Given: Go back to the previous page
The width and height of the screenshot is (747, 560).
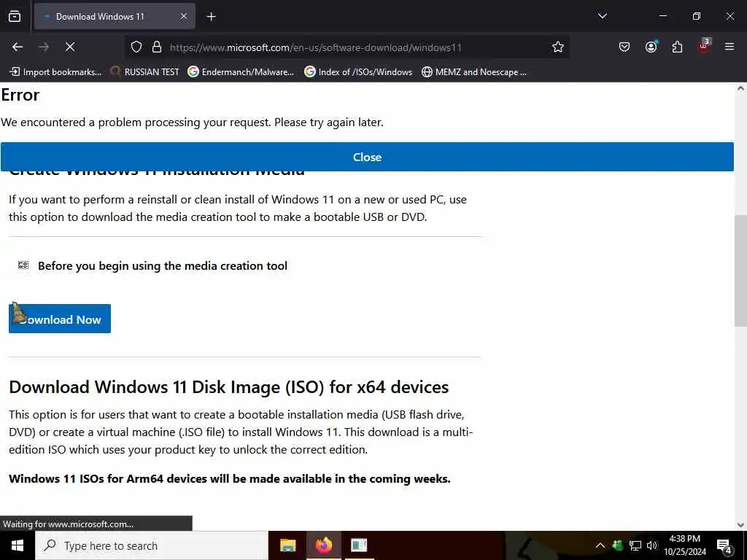Looking at the screenshot, I should pyautogui.click(x=18, y=47).
